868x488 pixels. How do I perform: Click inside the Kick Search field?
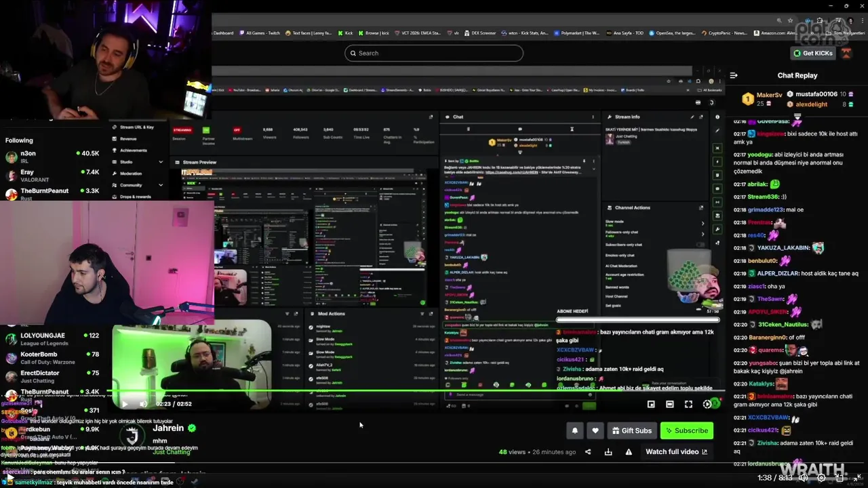click(434, 53)
